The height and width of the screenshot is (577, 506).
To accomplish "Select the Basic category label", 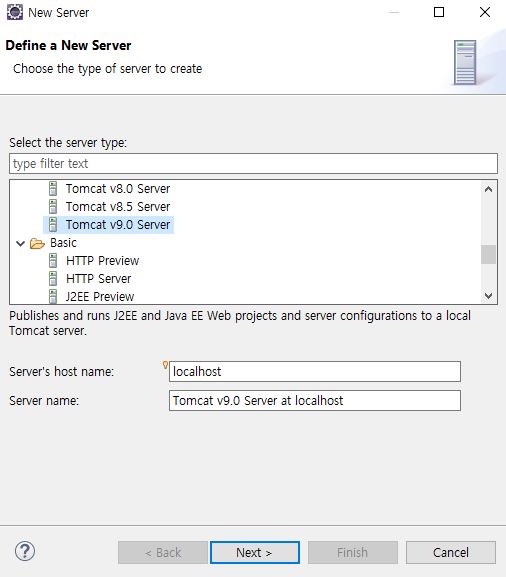I will [x=63, y=243].
